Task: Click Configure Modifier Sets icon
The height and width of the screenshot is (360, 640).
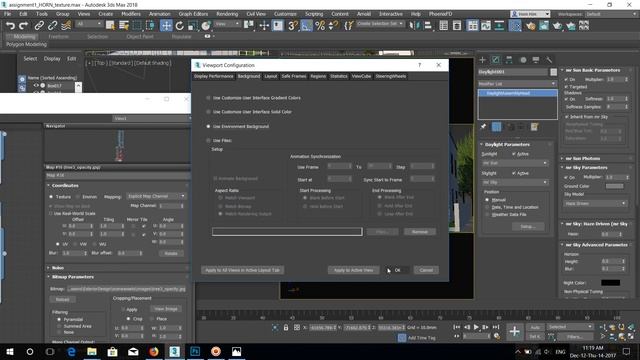Action: pos(534,127)
